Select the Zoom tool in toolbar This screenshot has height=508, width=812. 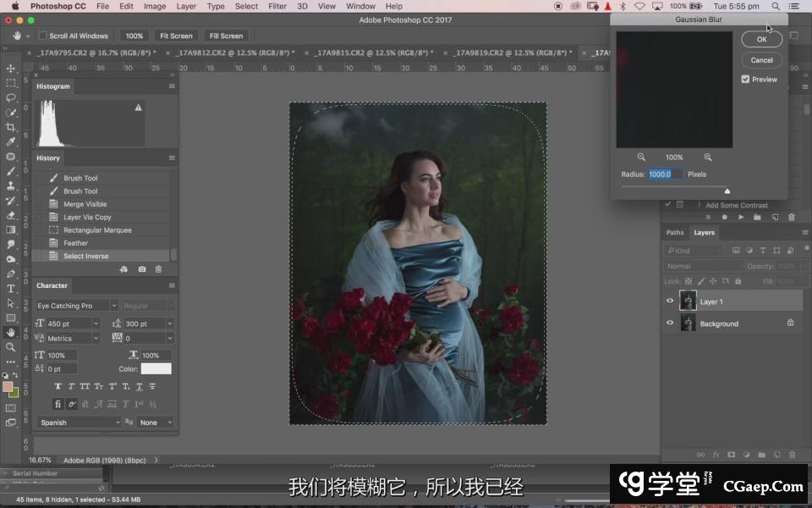pyautogui.click(x=11, y=346)
